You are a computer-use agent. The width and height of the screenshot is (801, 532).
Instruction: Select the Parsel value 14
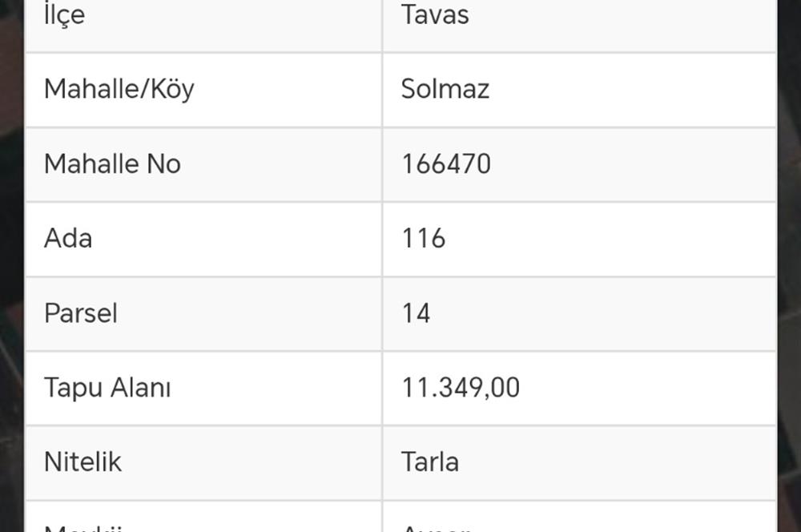pos(416,313)
